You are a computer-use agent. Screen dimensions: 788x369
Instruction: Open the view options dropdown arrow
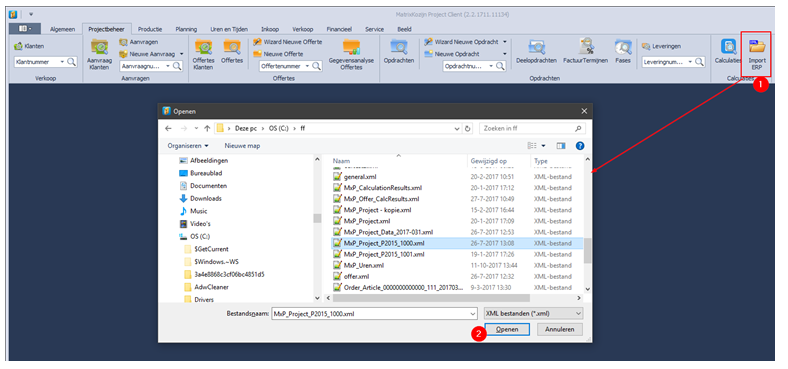click(543, 146)
